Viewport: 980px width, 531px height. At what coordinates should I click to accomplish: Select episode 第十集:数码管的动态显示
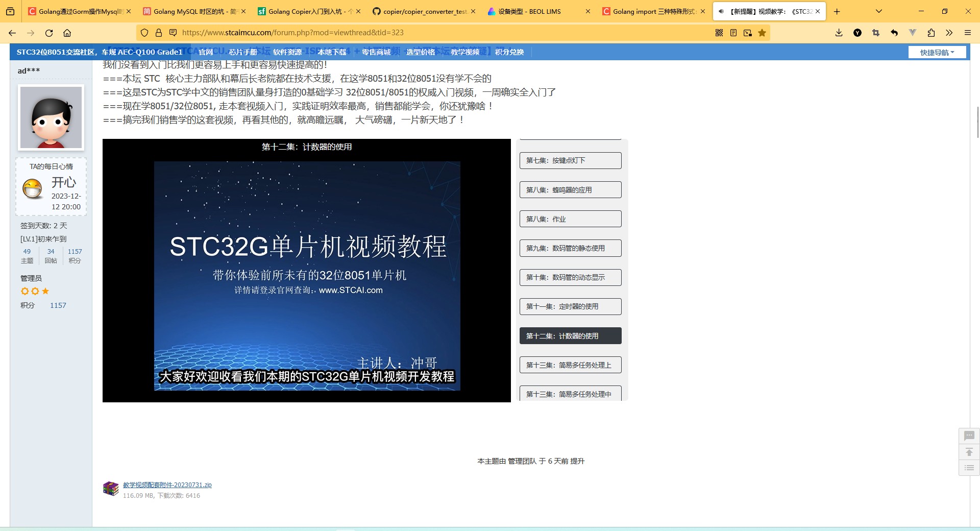click(x=571, y=277)
